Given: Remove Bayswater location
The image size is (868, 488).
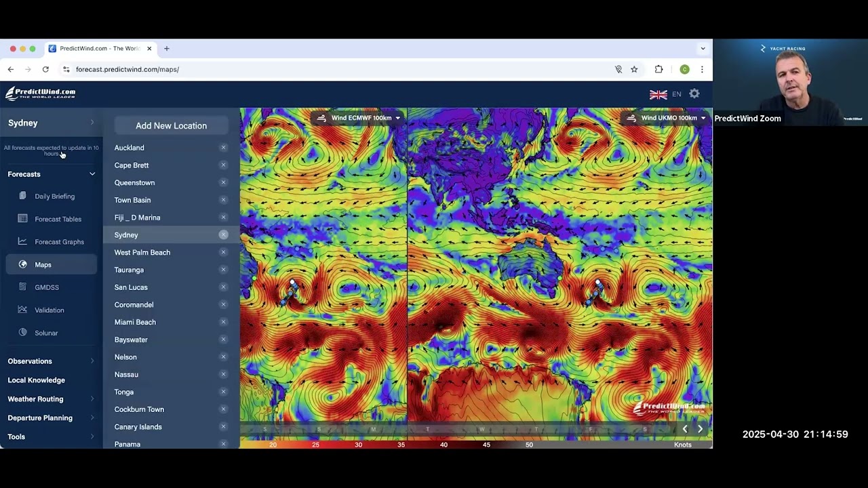Looking at the screenshot, I should click(x=223, y=340).
